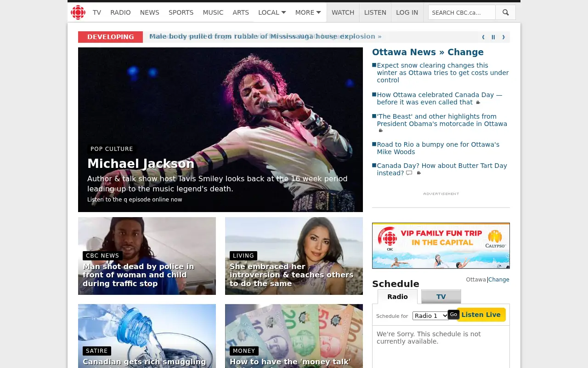The image size is (588, 368).
Task: Expand the MORE dropdown menu
Action: (x=308, y=12)
